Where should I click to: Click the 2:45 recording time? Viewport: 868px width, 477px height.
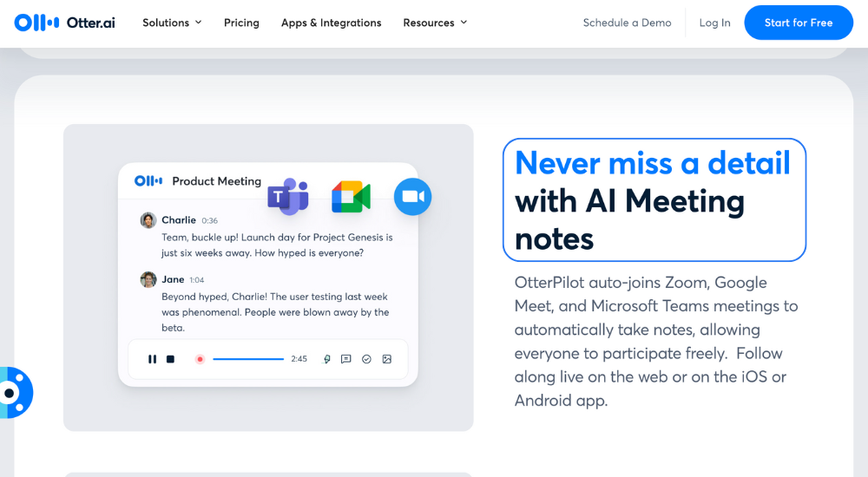(299, 359)
